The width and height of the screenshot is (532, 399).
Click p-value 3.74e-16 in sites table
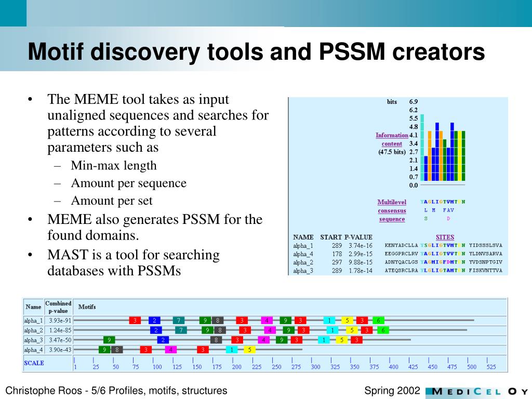point(361,246)
